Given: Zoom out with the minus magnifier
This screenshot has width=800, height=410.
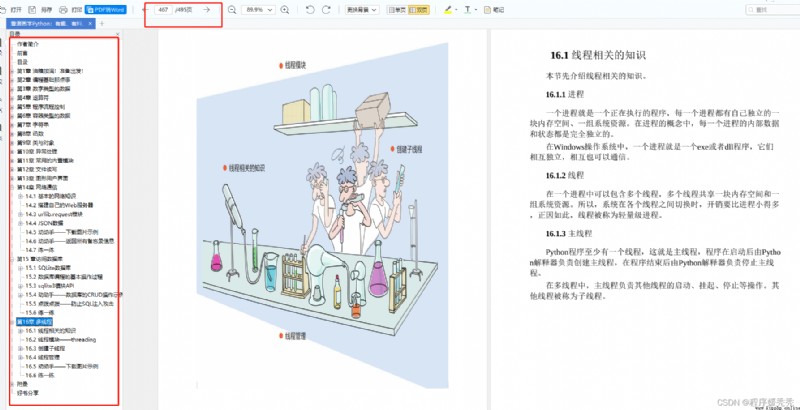Looking at the screenshot, I should click(232, 10).
